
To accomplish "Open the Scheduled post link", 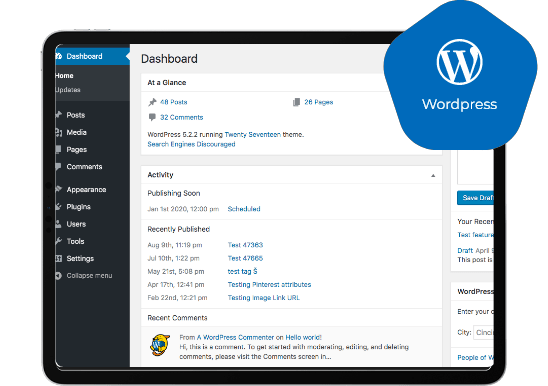I will [x=244, y=209].
